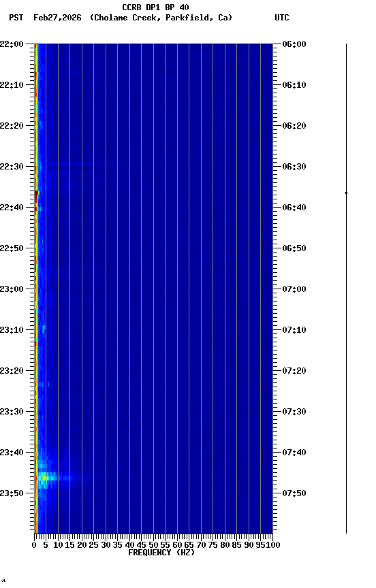Click the 20 Hz frequency tick label
The image size is (376, 588).
[x=82, y=545]
